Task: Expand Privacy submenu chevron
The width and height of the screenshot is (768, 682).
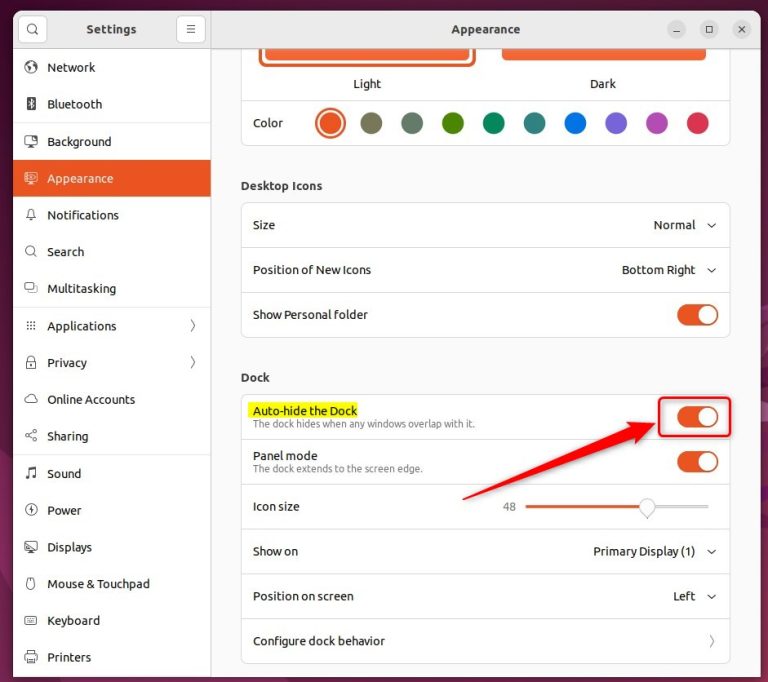Action: click(x=193, y=363)
